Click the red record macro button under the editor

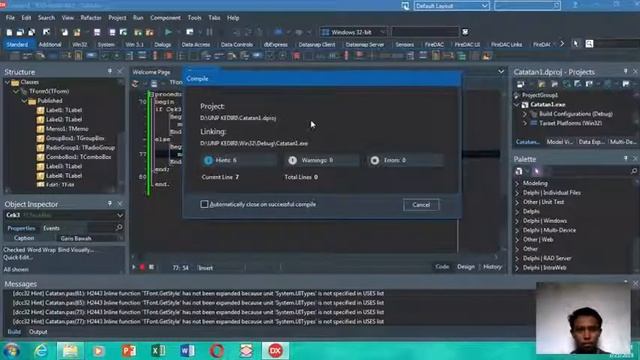(142, 267)
